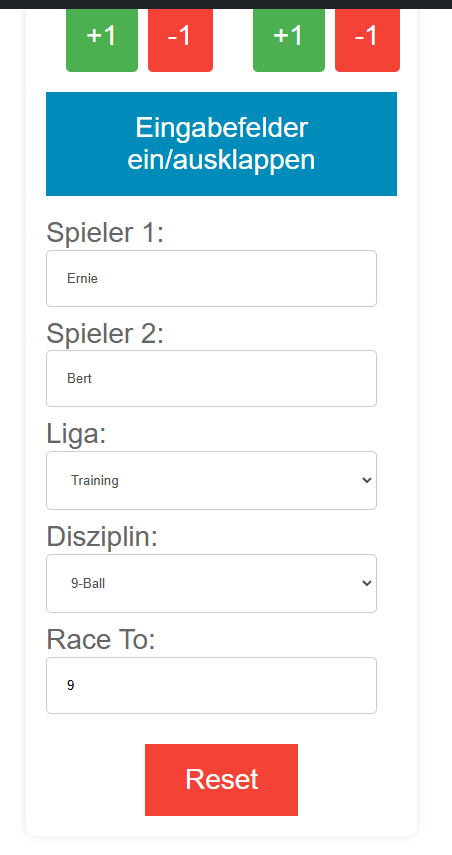Screen dimensions: 452x855
Task: Open the Disziplin dropdown showing 9-Ball
Action: click(x=212, y=583)
